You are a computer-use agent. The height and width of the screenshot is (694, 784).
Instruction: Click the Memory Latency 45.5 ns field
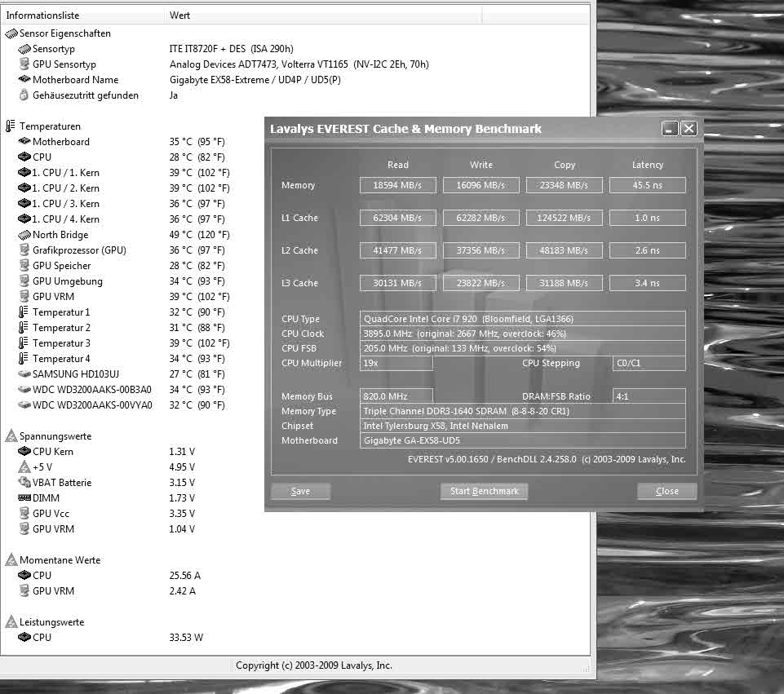coord(648,185)
